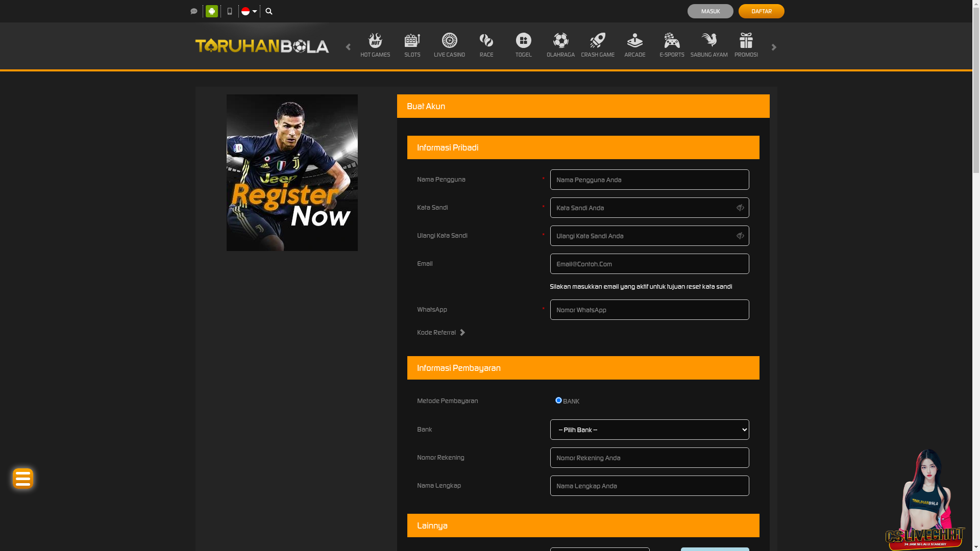The height and width of the screenshot is (551, 980).
Task: Click the DAFTAR register button
Action: coord(761,11)
